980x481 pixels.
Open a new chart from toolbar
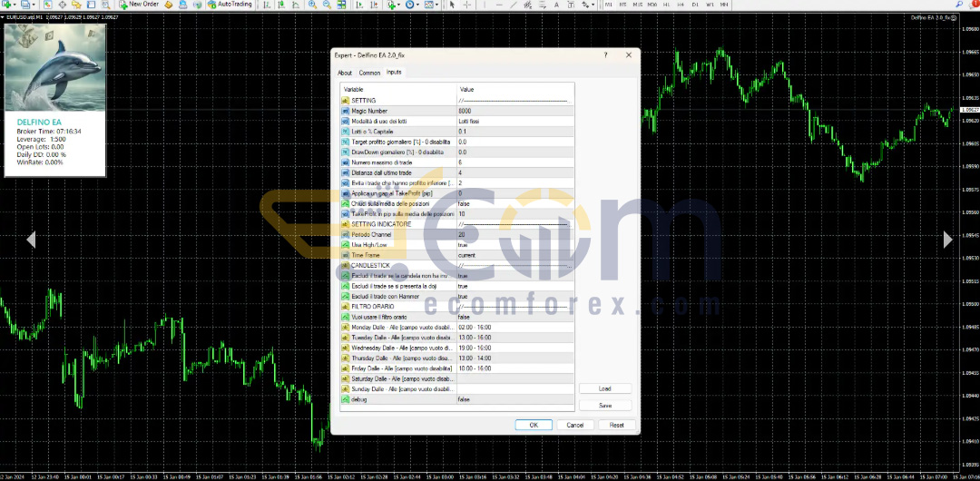[5, 5]
